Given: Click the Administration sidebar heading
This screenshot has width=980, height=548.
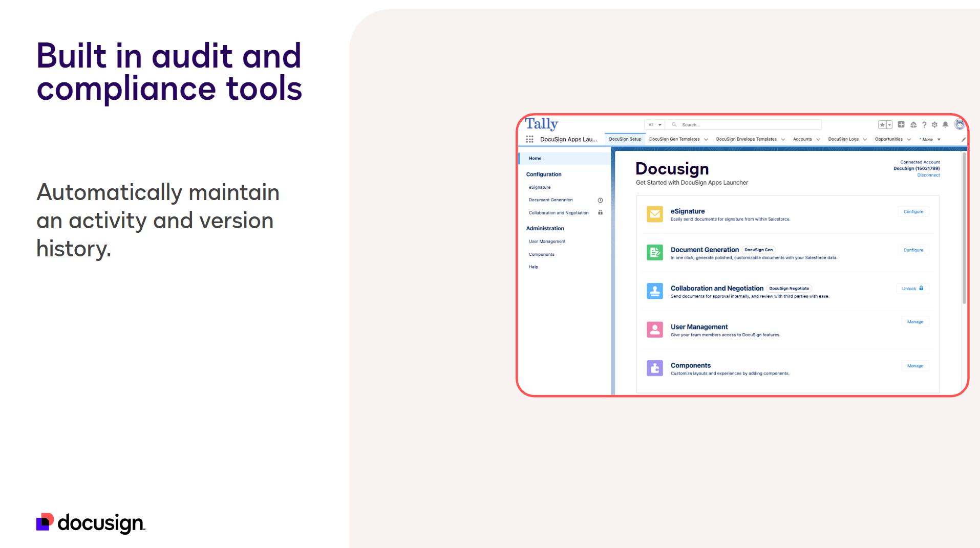Looking at the screenshot, I should coord(545,228).
